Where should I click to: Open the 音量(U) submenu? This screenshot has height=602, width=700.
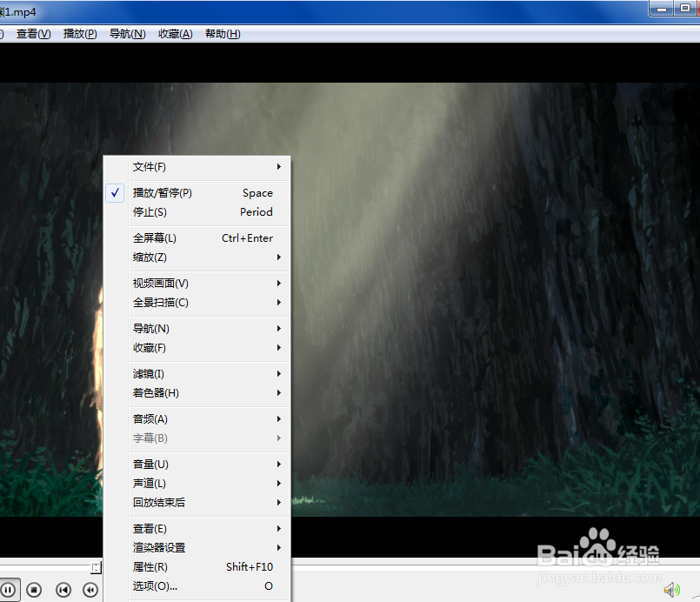click(x=197, y=465)
